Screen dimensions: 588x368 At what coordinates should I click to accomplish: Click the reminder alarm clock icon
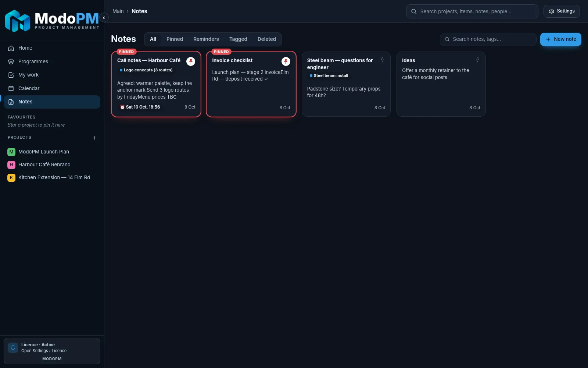pos(122,107)
